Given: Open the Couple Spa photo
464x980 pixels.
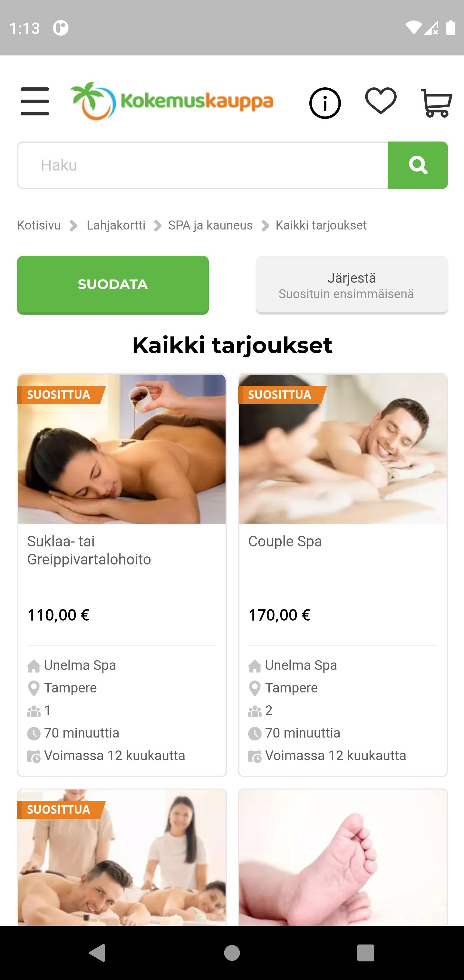Looking at the screenshot, I should click(343, 449).
